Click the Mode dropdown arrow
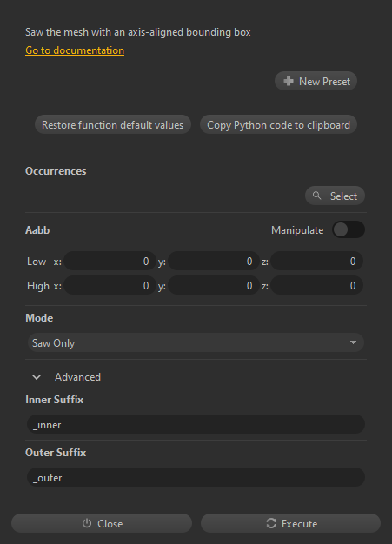The image size is (392, 544). 353,342
